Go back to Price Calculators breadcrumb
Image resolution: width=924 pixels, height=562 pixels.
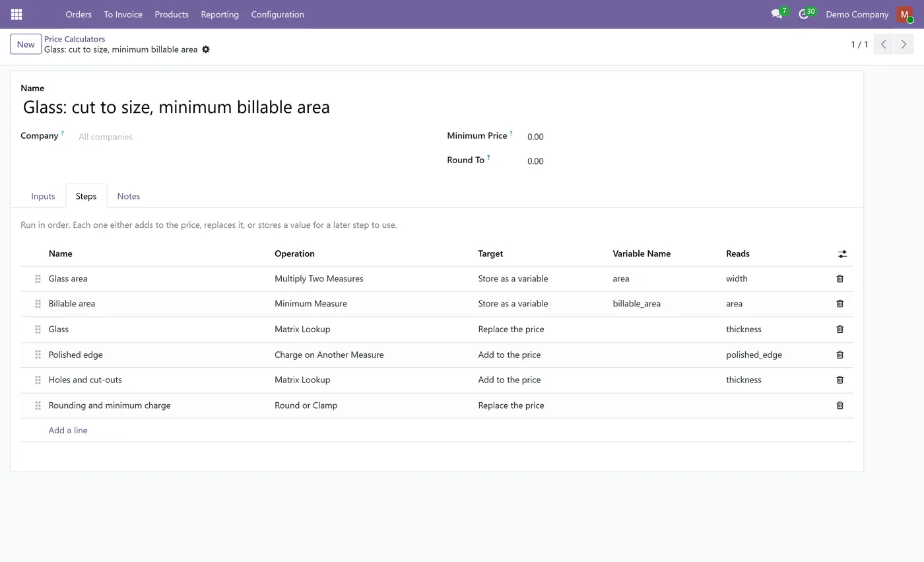75,39
